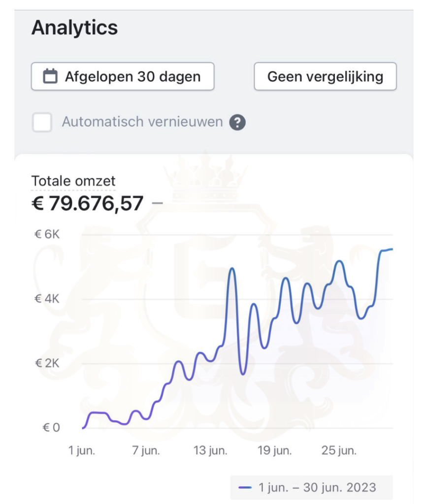The width and height of the screenshot is (426, 504).
Task: Click the dash next to total revenue
Action: pos(157,203)
